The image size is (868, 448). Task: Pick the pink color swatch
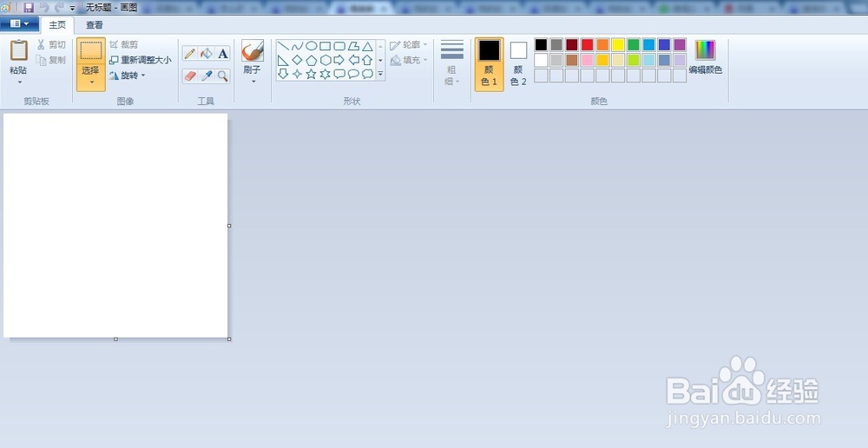pyautogui.click(x=588, y=61)
